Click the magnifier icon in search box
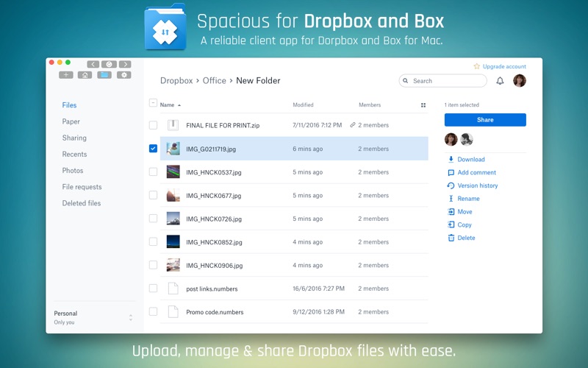This screenshot has height=368, width=588. tap(406, 81)
